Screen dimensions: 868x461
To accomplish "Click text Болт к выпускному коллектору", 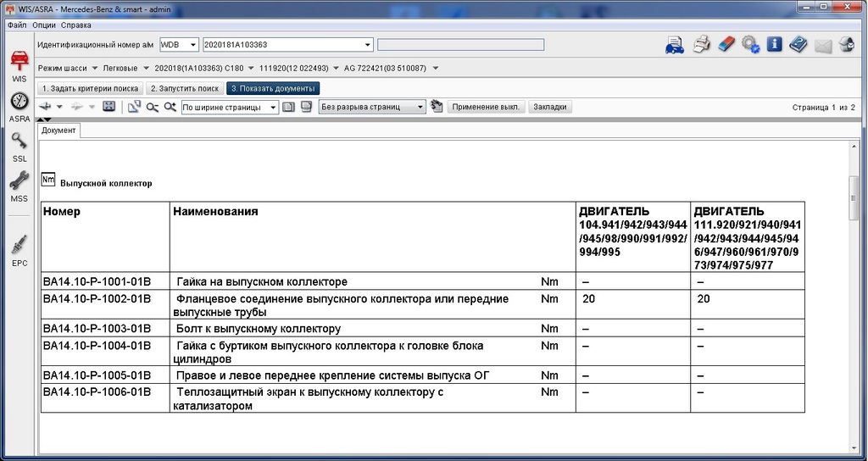I will (x=259, y=329).
